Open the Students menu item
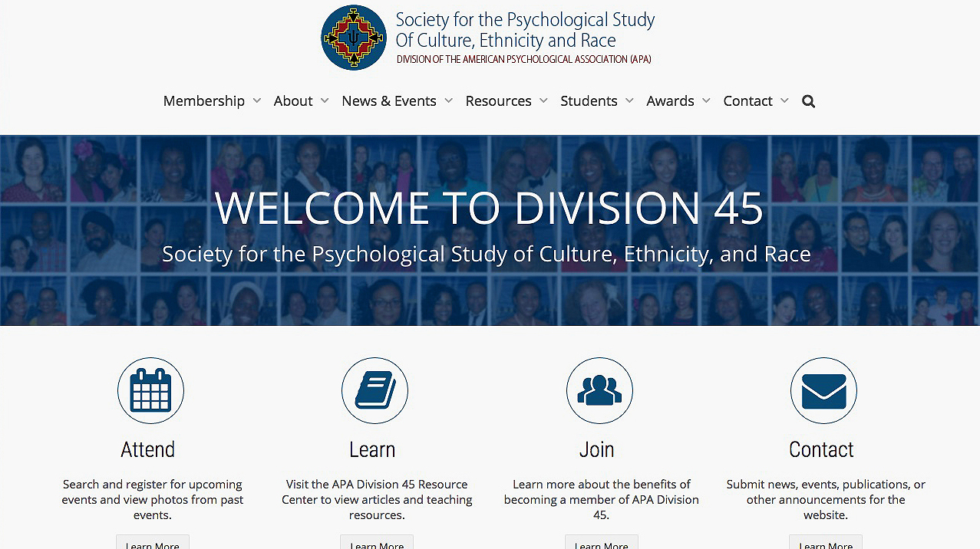This screenshot has width=980, height=549. [589, 101]
